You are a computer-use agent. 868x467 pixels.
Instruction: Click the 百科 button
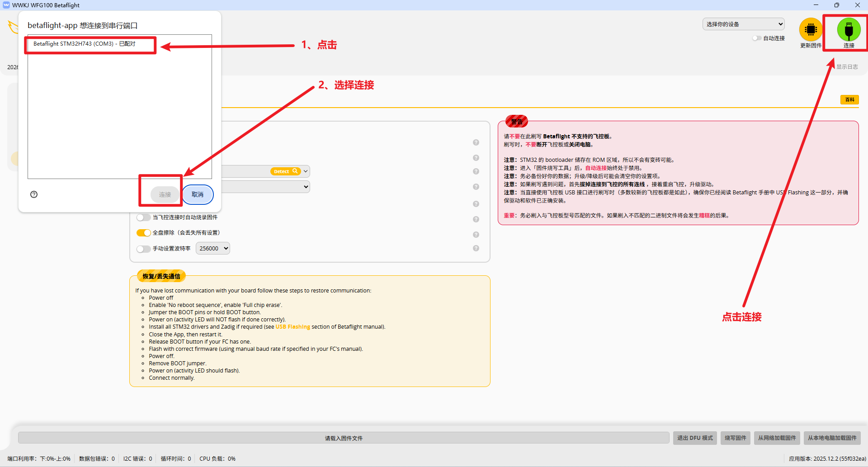click(x=849, y=99)
